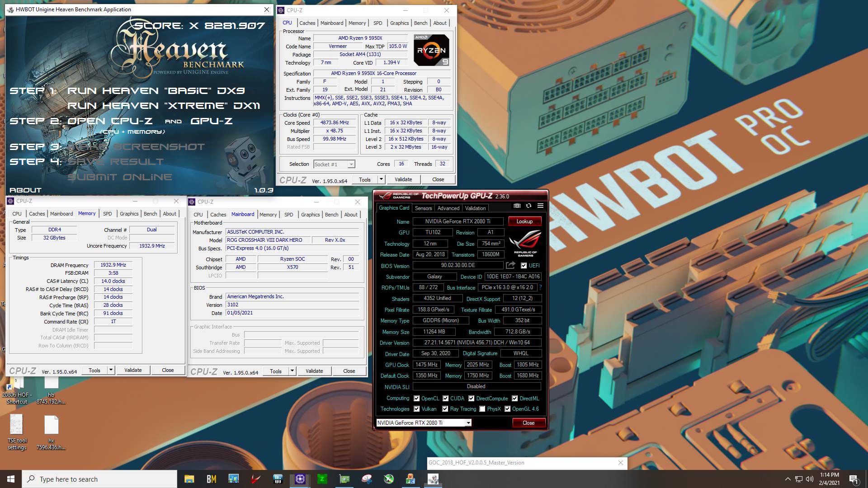Open the notification center icon

(854, 479)
